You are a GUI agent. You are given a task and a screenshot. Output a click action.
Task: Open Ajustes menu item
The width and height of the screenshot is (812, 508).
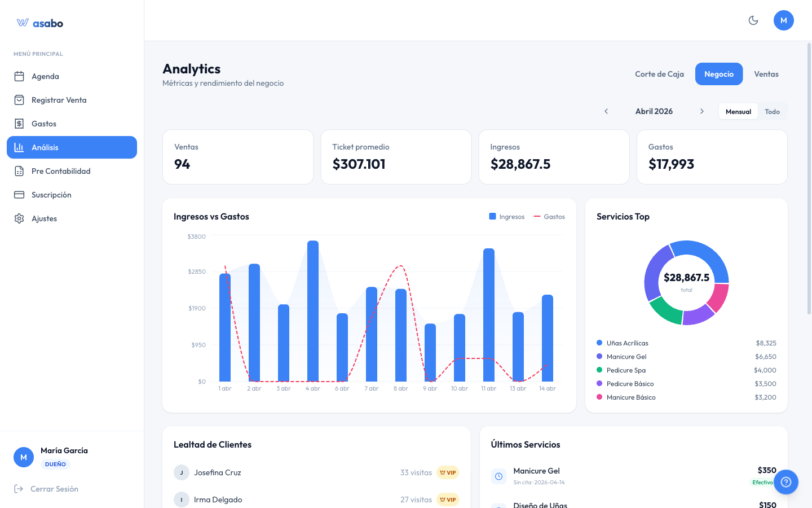72,218
